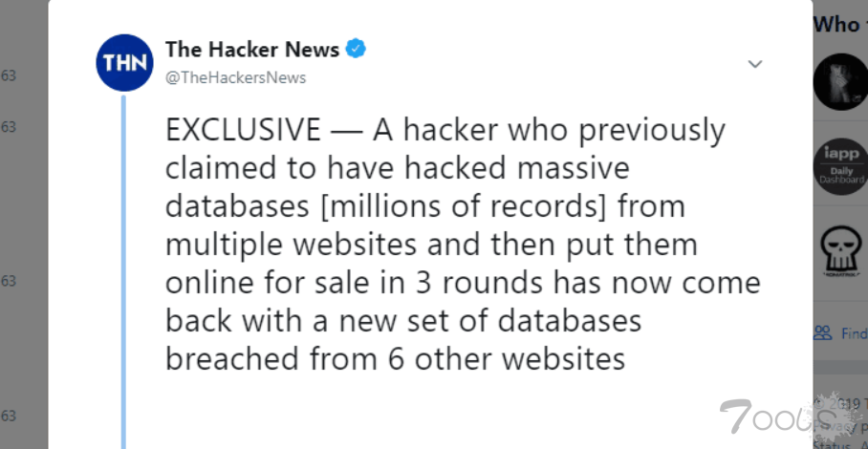Screen dimensions: 868x449
Task: Select the dark photo avatar under Who to follow
Action: coord(840,82)
